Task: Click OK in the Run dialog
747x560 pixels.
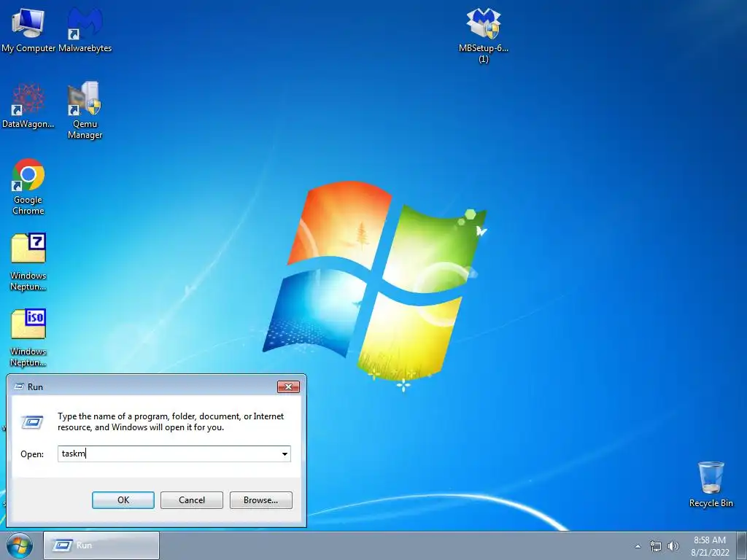Action: (x=123, y=500)
